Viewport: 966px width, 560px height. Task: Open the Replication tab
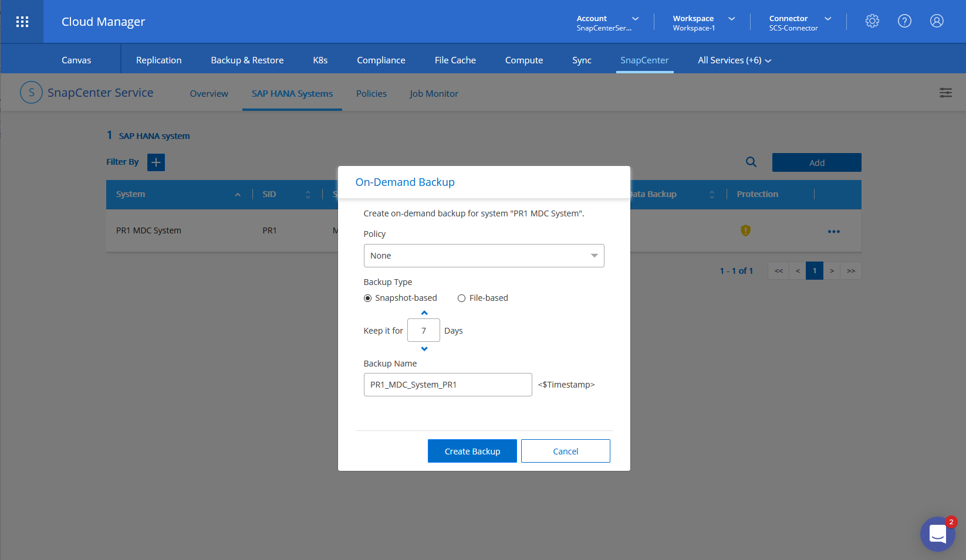[x=159, y=60]
